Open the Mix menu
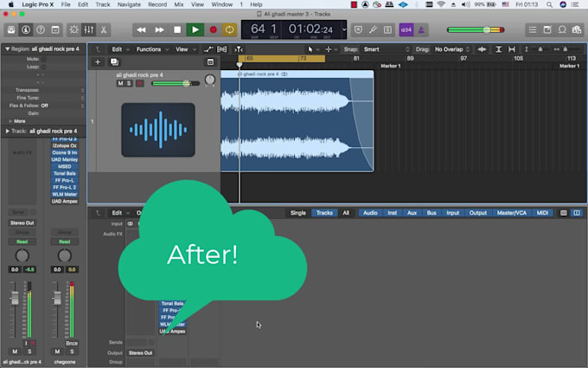588x368 pixels. pos(179,4)
